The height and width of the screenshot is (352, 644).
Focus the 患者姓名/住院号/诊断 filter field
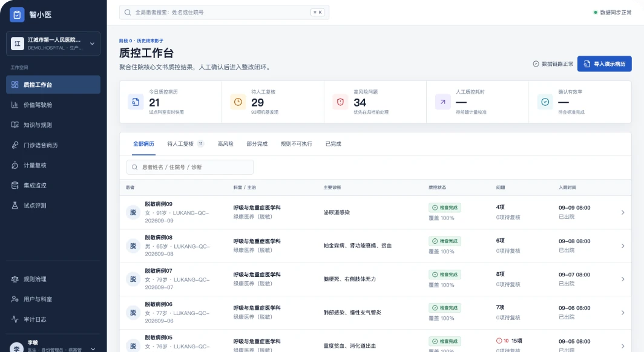[190, 167]
